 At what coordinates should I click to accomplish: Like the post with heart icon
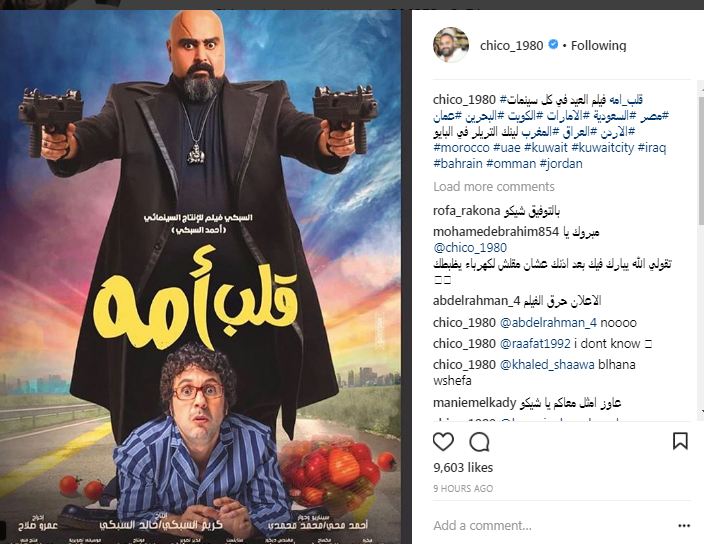tap(443, 442)
